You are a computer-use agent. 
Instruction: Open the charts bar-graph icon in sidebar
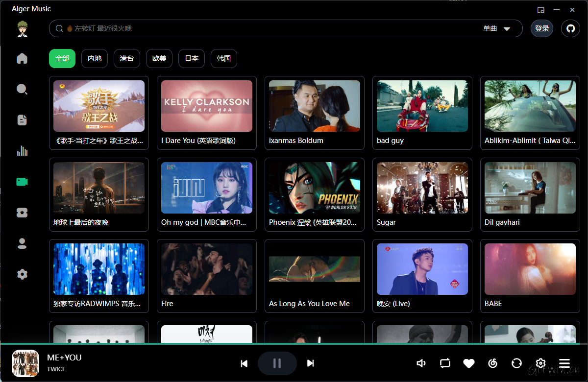(22, 151)
